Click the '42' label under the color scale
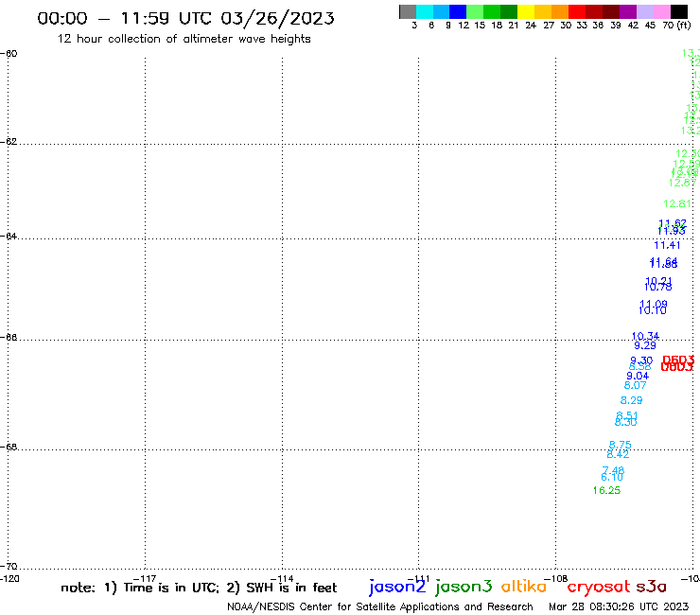 pyautogui.click(x=633, y=26)
